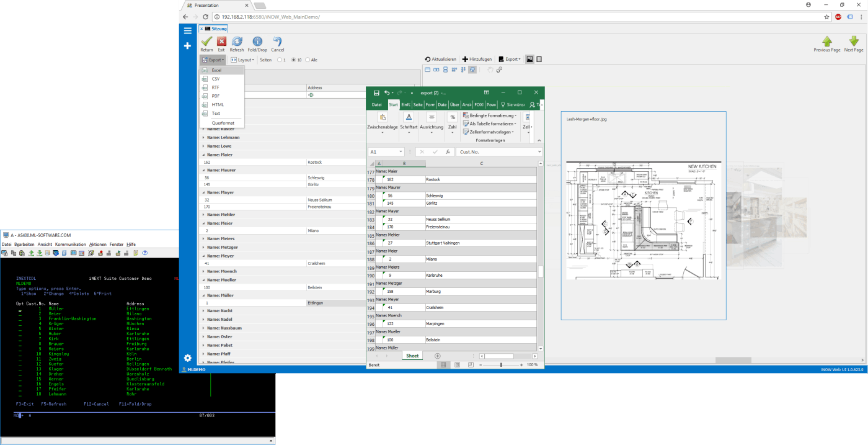Choose HTML from export menu

point(221,105)
